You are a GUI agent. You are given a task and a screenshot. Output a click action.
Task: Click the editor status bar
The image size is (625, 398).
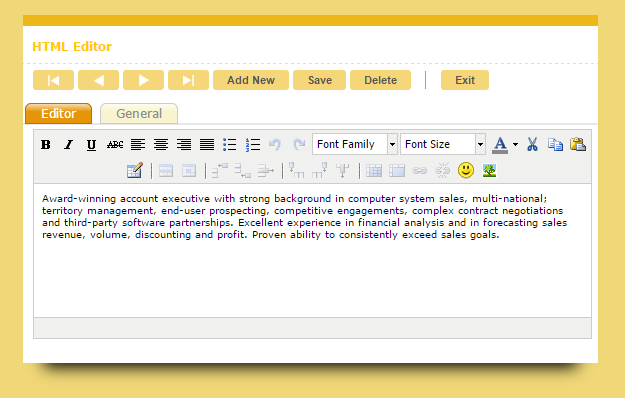tap(312, 328)
